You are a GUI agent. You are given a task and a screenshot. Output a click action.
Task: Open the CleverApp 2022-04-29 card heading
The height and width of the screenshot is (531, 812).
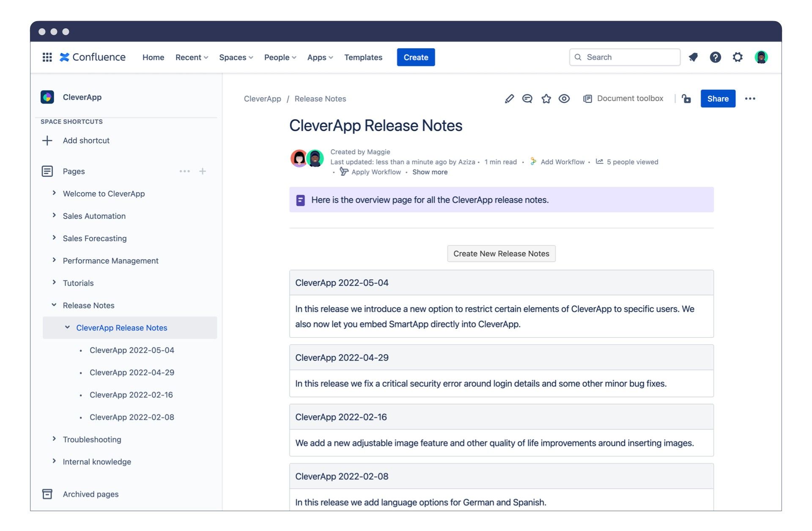point(342,358)
